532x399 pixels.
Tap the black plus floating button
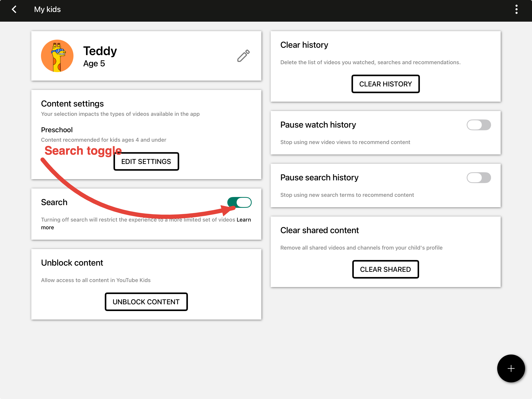(511, 368)
